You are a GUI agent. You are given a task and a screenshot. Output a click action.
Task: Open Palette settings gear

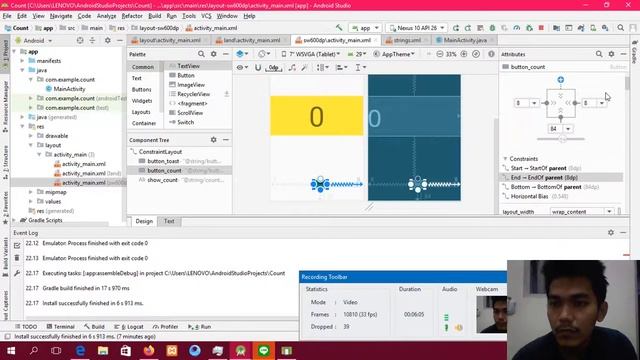tap(213, 54)
